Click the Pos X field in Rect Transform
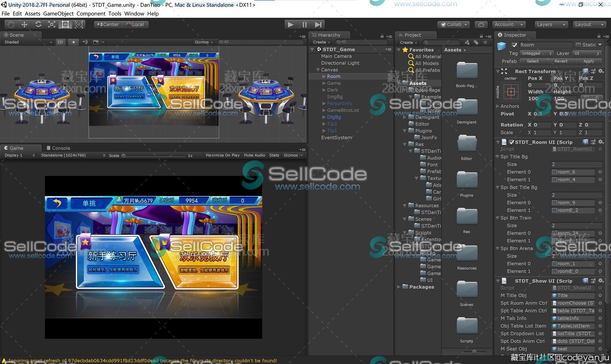 pyautogui.click(x=538, y=85)
